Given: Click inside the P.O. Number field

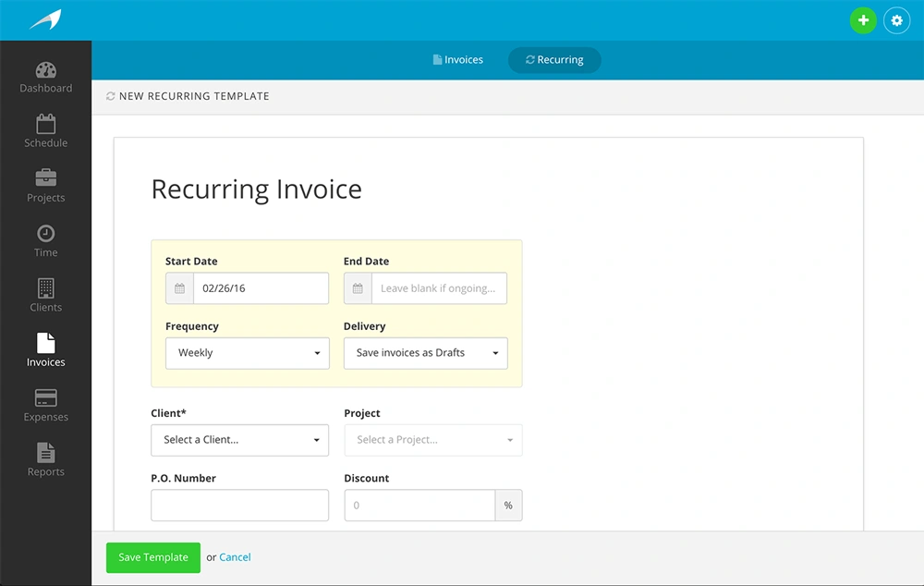Looking at the screenshot, I should pos(239,505).
